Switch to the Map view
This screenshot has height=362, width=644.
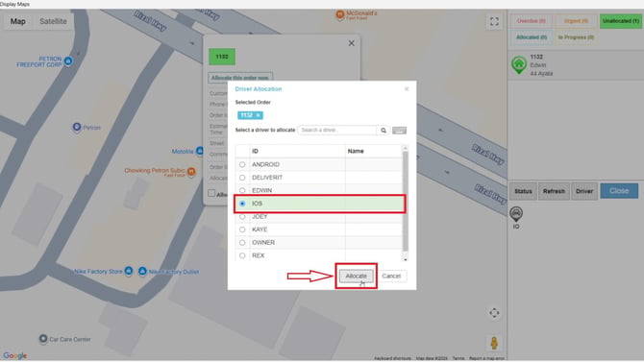(x=18, y=21)
